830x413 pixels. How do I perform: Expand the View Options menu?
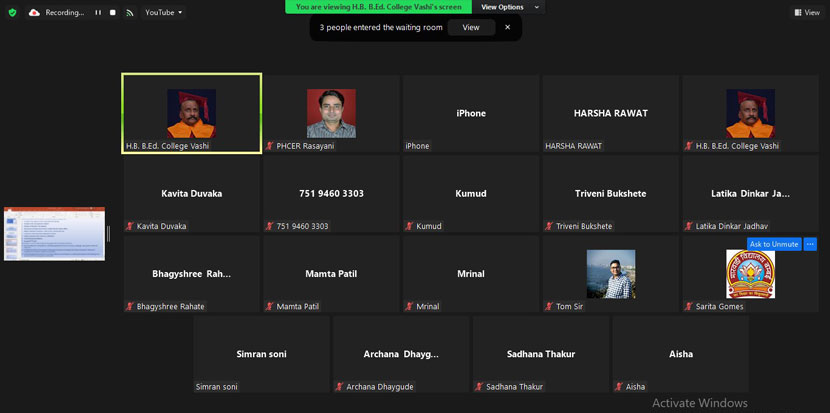509,7
